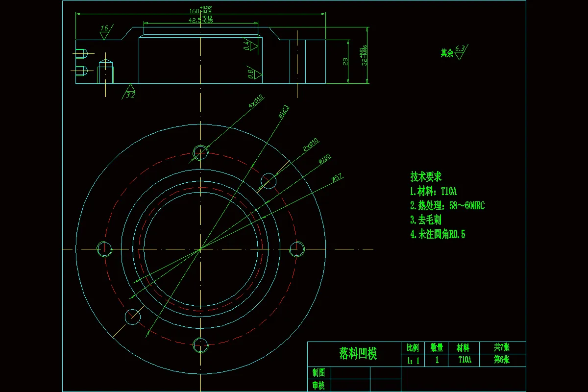Click the 160 overall width dimension text

200,10
